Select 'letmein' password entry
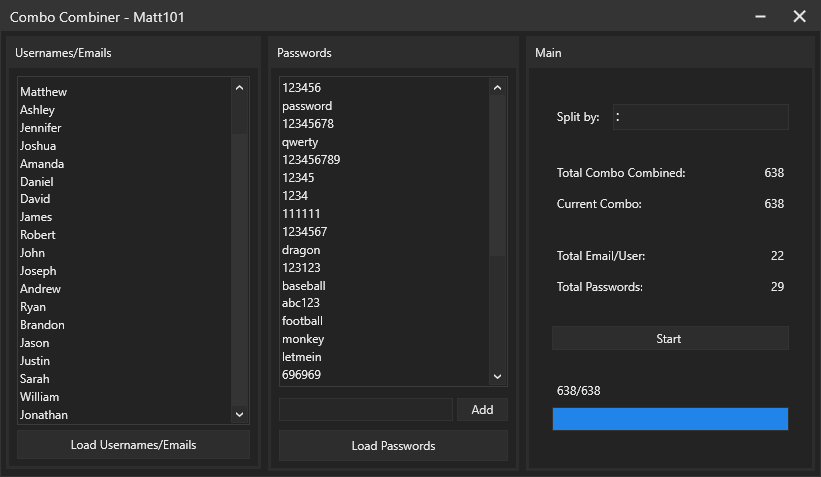 [302, 357]
